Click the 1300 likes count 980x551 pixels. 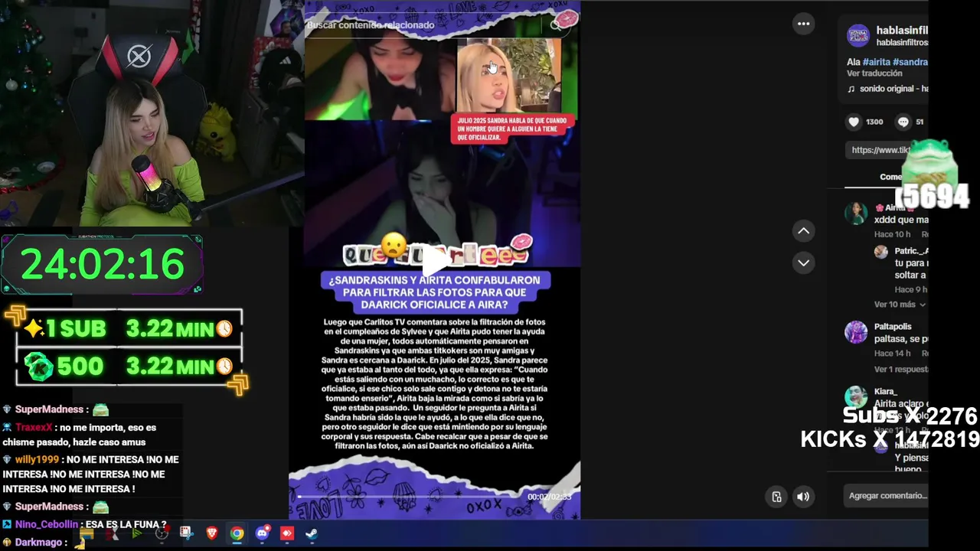(x=874, y=122)
